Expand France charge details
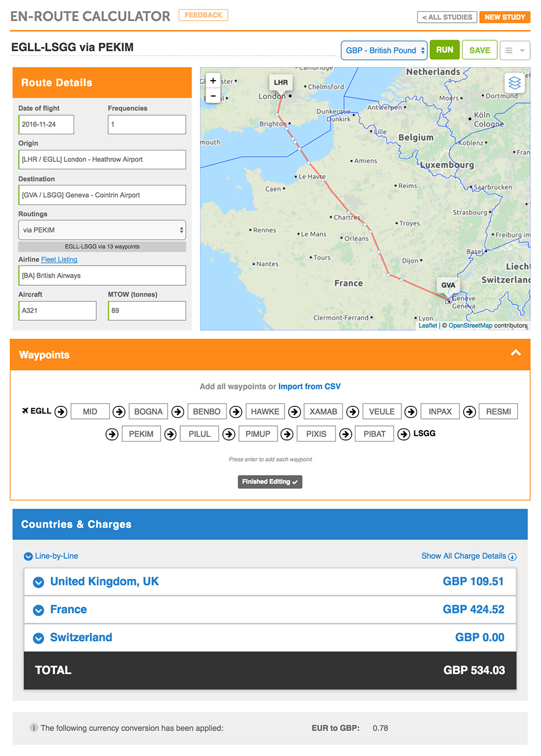Screen dimensions: 541x756 tap(38, 610)
